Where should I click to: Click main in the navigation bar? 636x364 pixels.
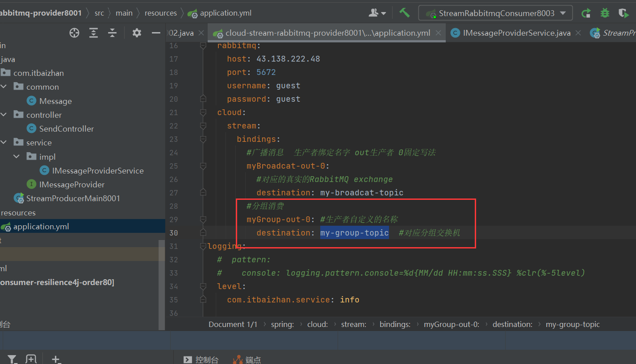[x=124, y=13]
